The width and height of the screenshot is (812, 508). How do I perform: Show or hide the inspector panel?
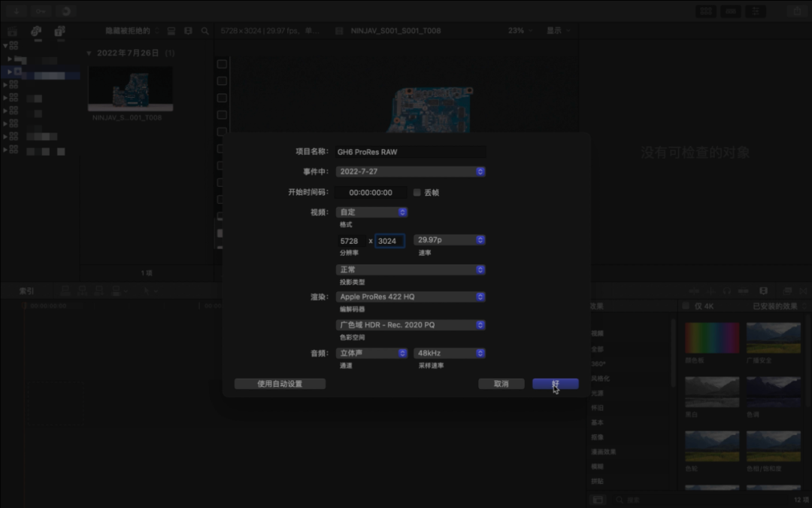pos(756,11)
